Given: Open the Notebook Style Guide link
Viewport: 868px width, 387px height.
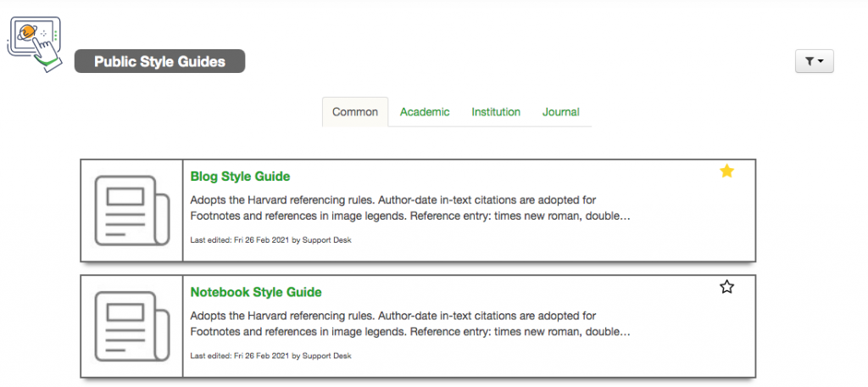Looking at the screenshot, I should tap(256, 292).
